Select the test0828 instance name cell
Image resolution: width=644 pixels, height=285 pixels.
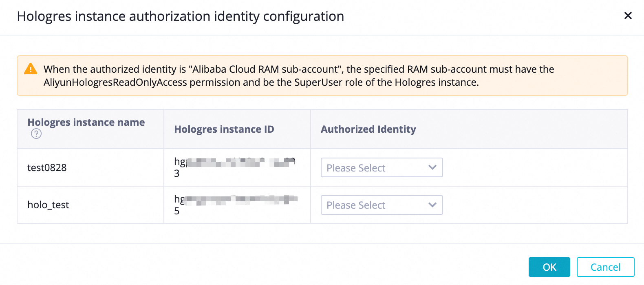(x=47, y=168)
